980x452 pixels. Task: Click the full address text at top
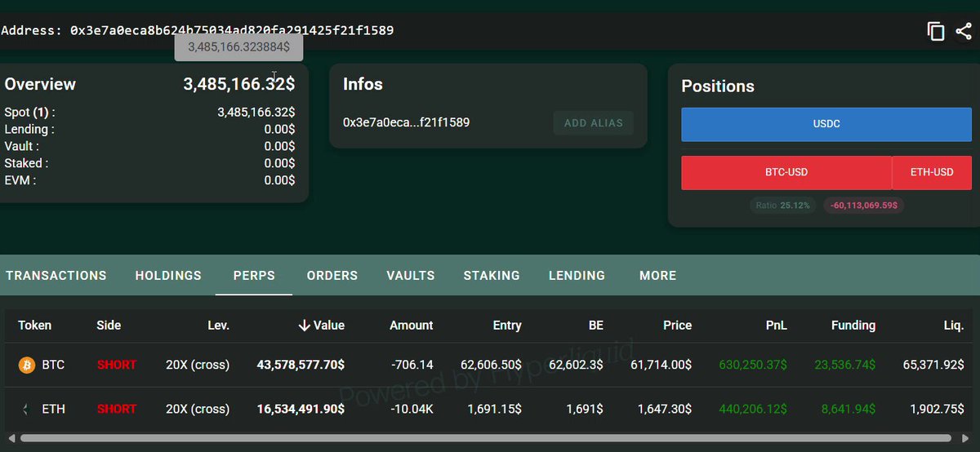tap(232, 31)
